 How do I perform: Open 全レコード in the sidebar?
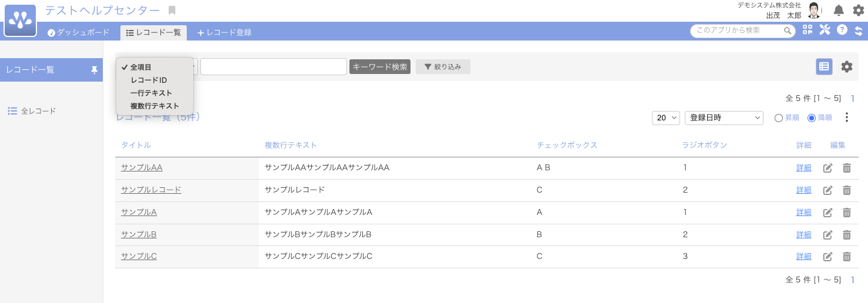[x=32, y=111]
